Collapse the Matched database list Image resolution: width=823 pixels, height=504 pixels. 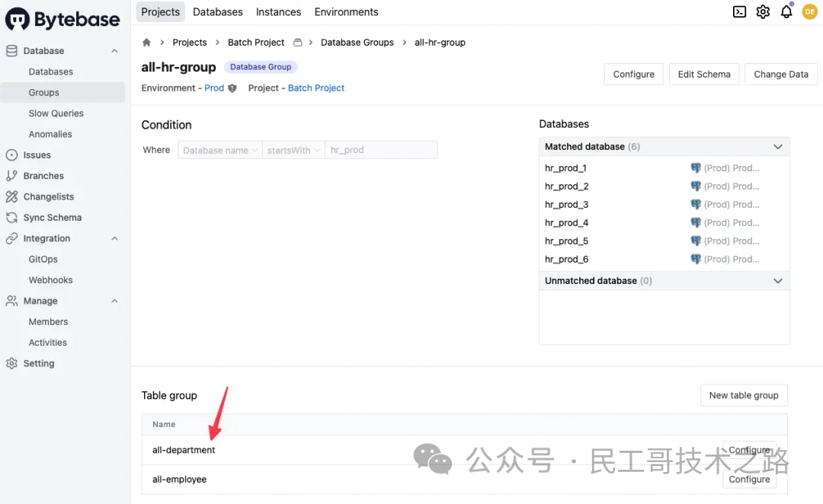tap(778, 147)
